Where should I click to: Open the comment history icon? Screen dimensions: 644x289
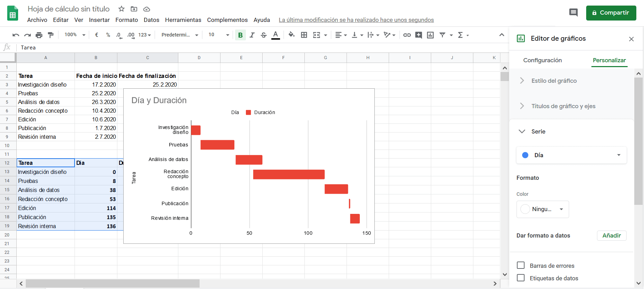[x=573, y=13]
